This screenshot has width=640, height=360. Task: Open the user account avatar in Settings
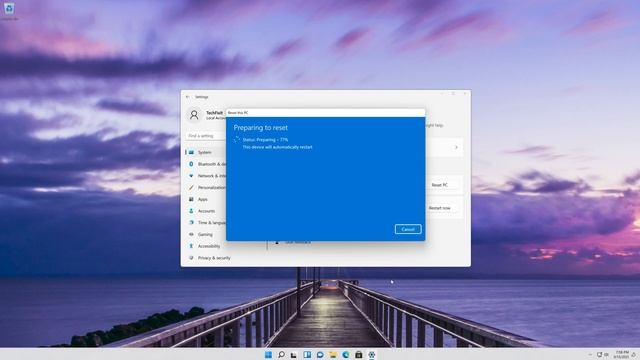[x=194, y=115]
